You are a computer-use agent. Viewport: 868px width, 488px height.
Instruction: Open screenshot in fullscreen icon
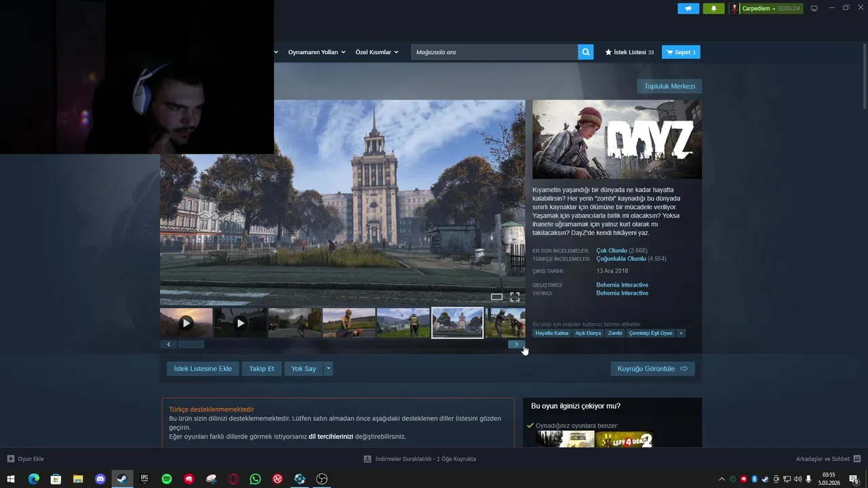pyautogui.click(x=515, y=297)
